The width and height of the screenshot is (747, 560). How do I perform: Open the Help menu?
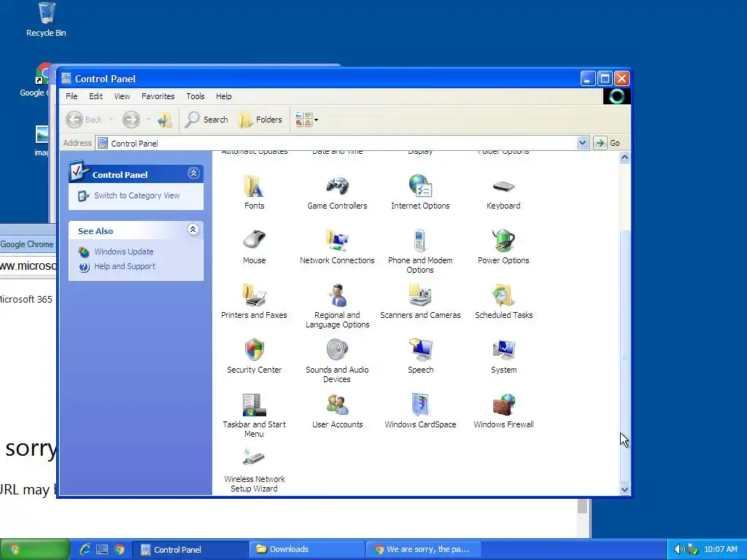223,96
